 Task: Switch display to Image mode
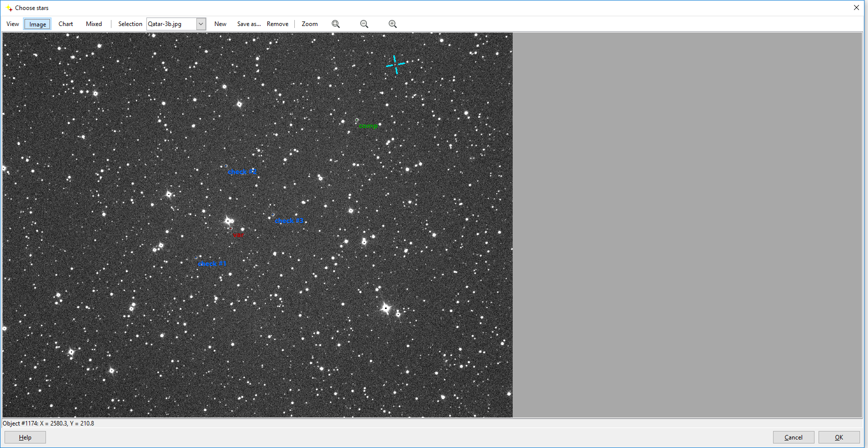[37, 24]
